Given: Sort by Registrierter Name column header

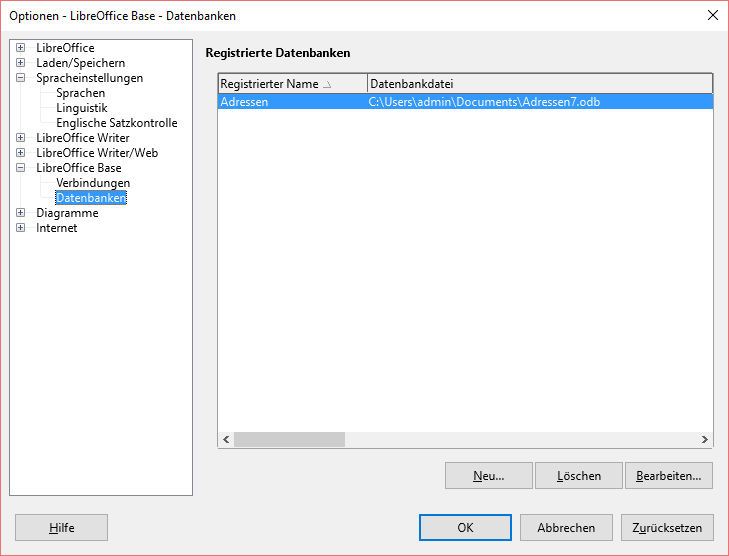Looking at the screenshot, I should click(x=293, y=84).
